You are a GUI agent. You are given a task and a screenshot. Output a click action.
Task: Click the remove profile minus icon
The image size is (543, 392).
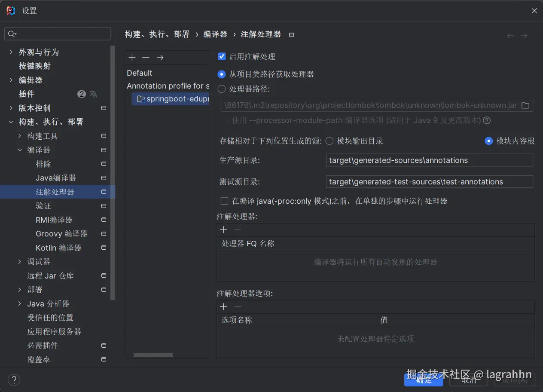[146, 57]
